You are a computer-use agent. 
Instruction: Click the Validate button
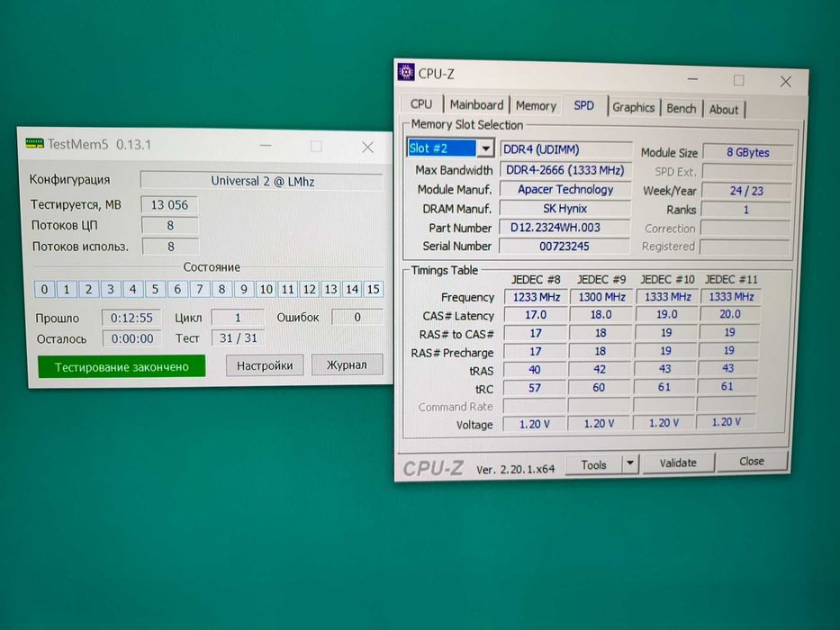(678, 463)
